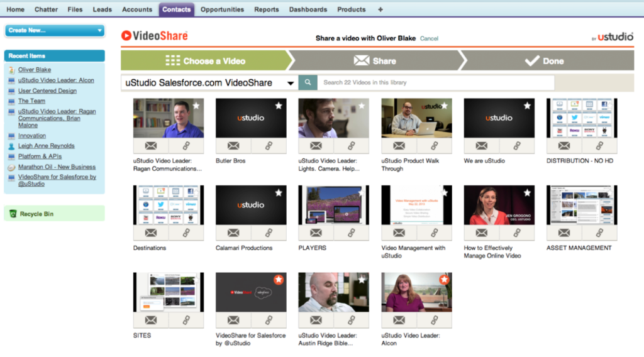
Task: Toggle favorite star on Ragan Communications video
Action: 196,106
